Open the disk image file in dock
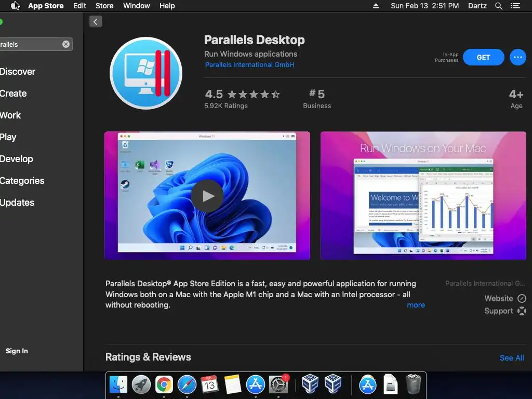Viewport: 532px width, 399px height. coord(391,384)
